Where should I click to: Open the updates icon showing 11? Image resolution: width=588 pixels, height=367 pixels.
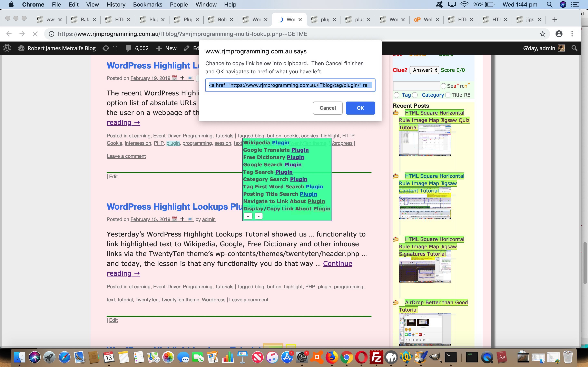[106, 48]
